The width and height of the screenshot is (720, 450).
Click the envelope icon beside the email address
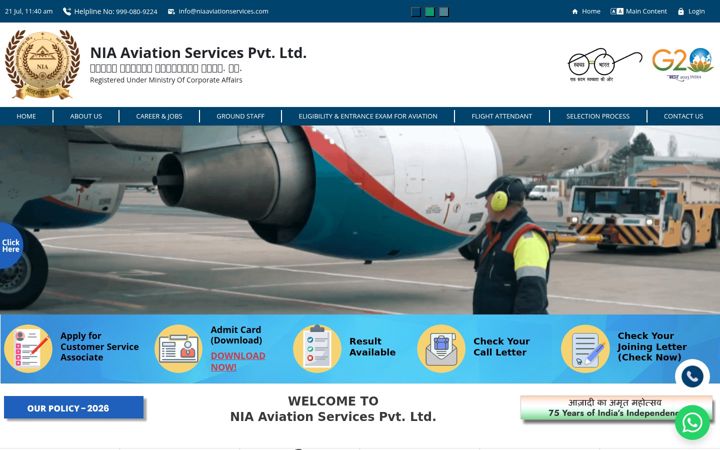pos(171,11)
